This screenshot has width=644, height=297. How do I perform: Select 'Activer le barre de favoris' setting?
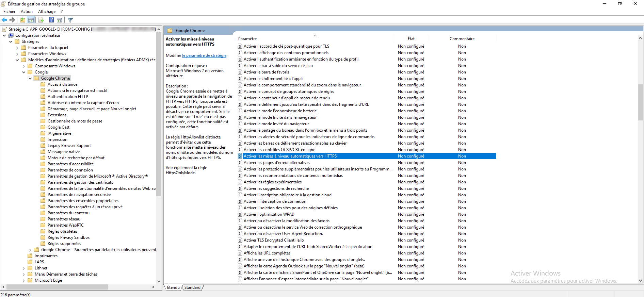coord(266,72)
